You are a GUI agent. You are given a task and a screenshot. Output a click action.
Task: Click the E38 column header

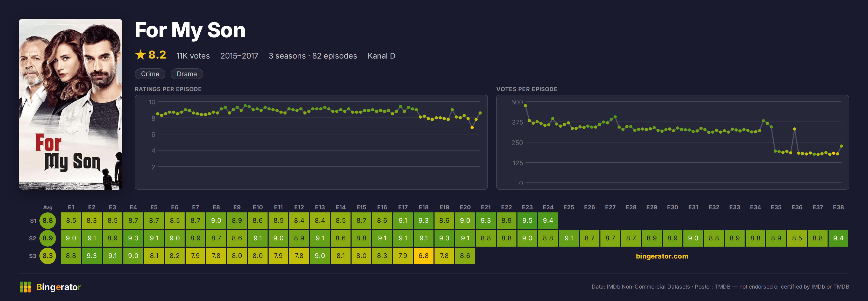click(x=838, y=207)
